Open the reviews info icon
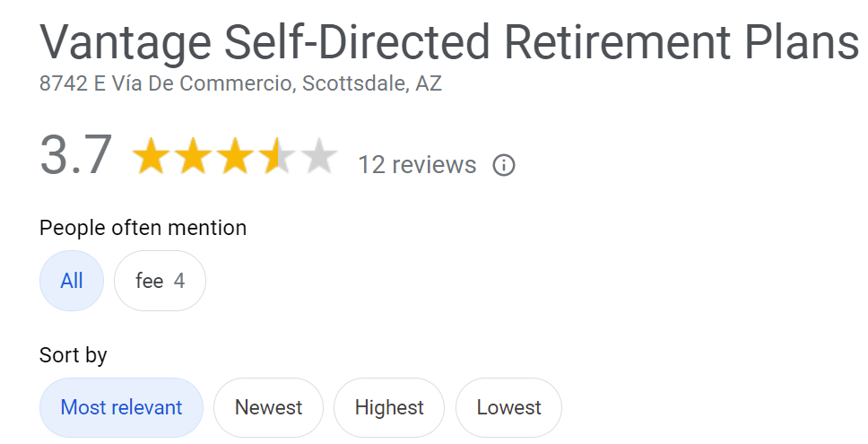Screen dimensions: 868x444 (x=504, y=165)
